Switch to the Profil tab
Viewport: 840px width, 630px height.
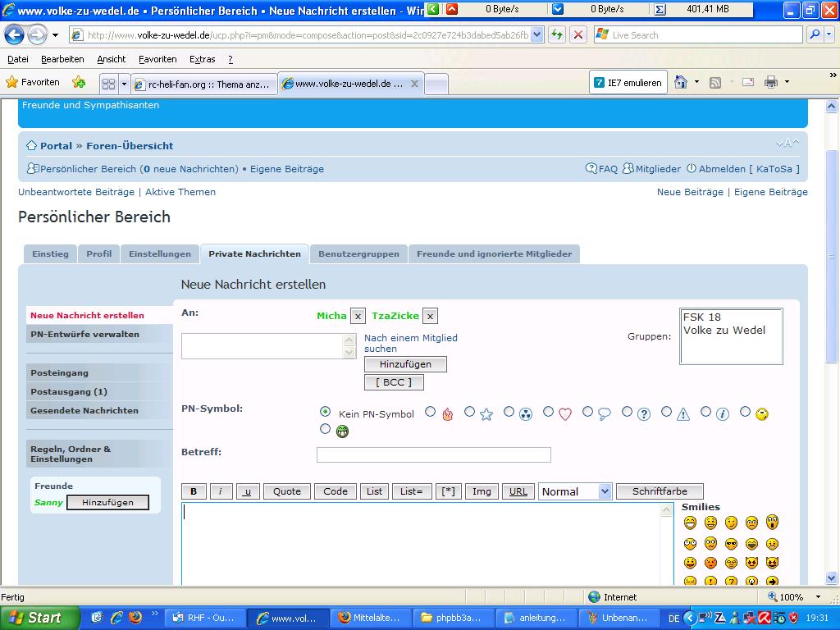click(x=99, y=254)
